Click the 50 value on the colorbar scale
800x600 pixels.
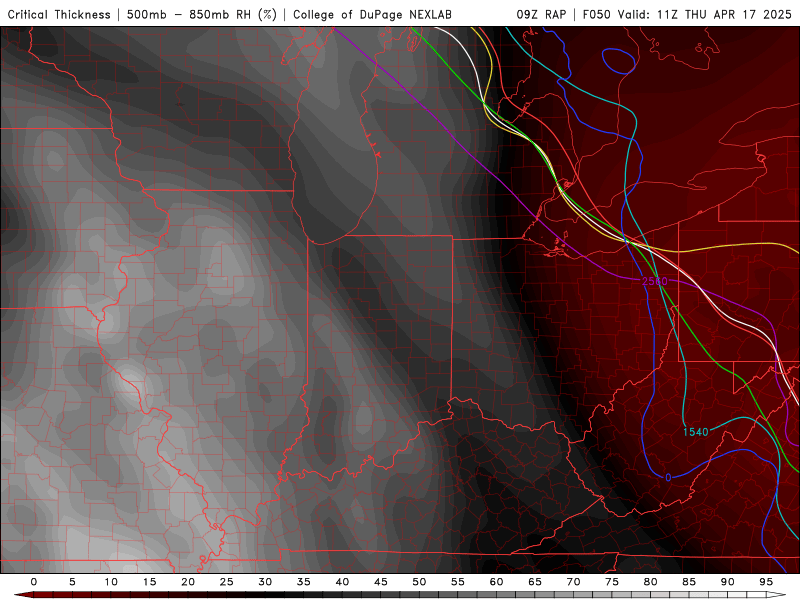[x=419, y=582]
